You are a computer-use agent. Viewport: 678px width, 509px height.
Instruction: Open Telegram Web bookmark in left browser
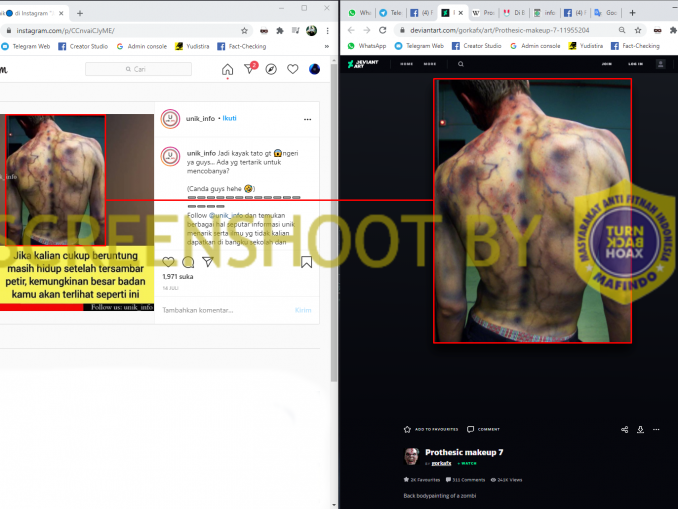pos(26,46)
